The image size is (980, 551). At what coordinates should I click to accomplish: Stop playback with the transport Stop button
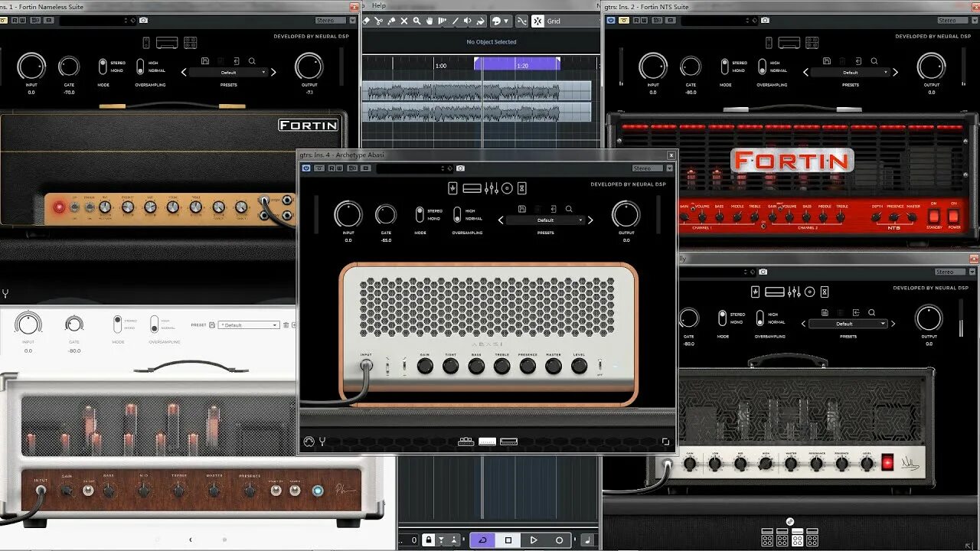pyautogui.click(x=508, y=540)
